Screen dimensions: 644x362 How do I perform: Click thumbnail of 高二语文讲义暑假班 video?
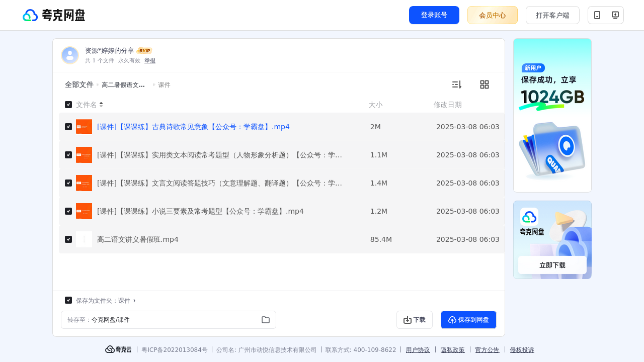pyautogui.click(x=84, y=239)
